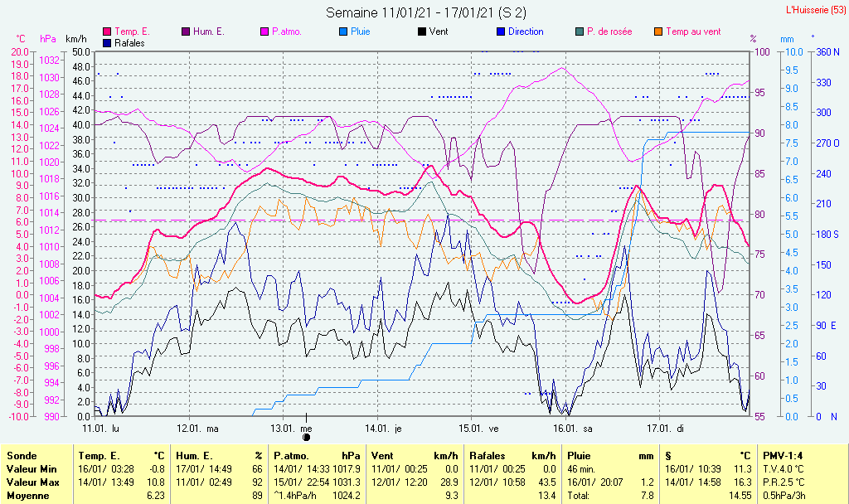Click the blue Direction legend swatch
The width and height of the screenshot is (849, 504).
click(x=501, y=32)
